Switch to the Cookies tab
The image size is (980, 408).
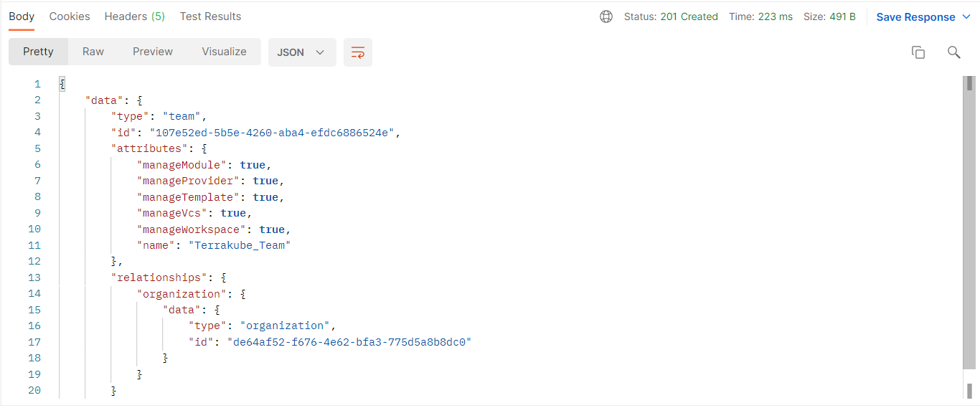tap(70, 16)
